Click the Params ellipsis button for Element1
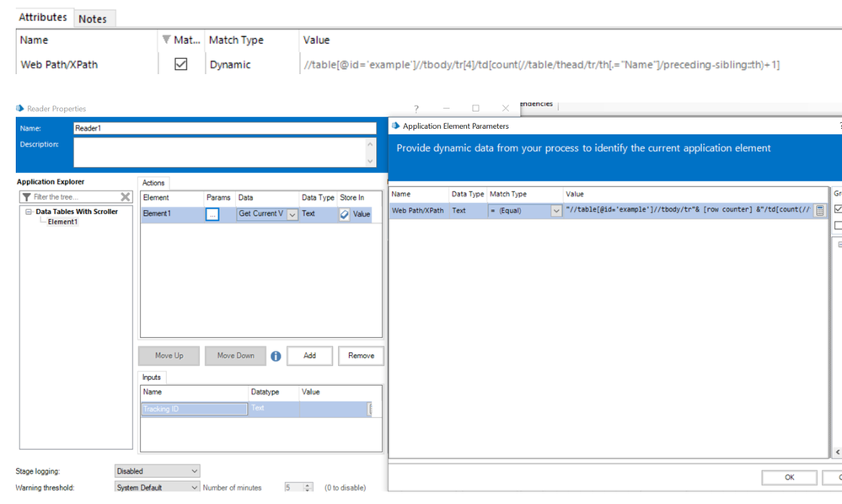Viewport: 842px width, 504px height. pos(212,215)
